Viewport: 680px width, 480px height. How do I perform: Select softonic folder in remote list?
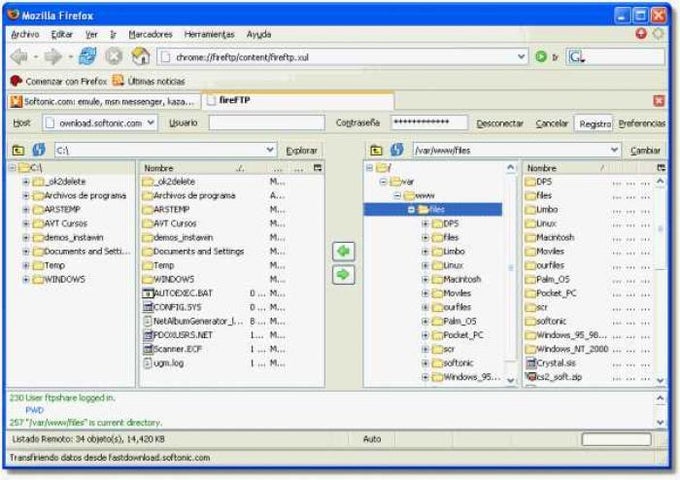point(546,321)
